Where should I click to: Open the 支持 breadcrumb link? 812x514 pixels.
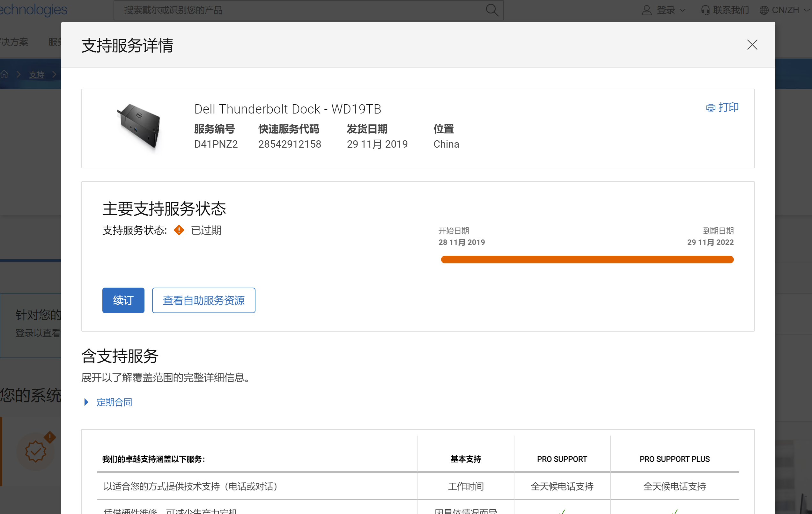pyautogui.click(x=36, y=74)
